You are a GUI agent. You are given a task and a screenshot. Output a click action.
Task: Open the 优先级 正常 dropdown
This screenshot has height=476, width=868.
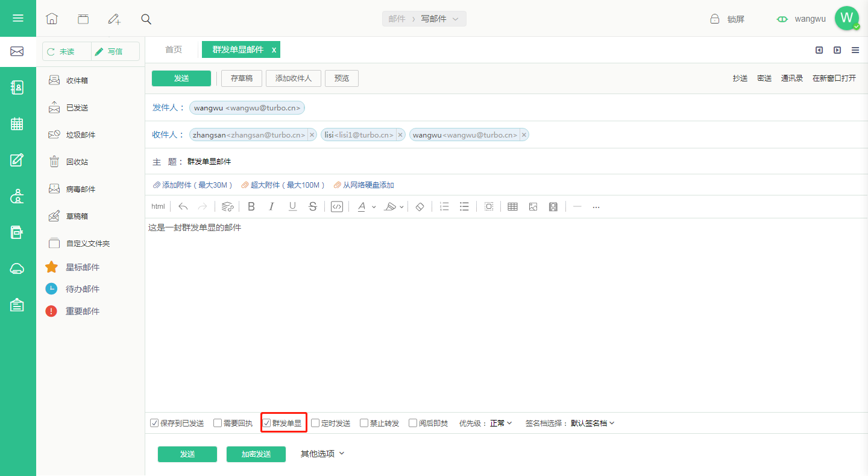click(501, 423)
